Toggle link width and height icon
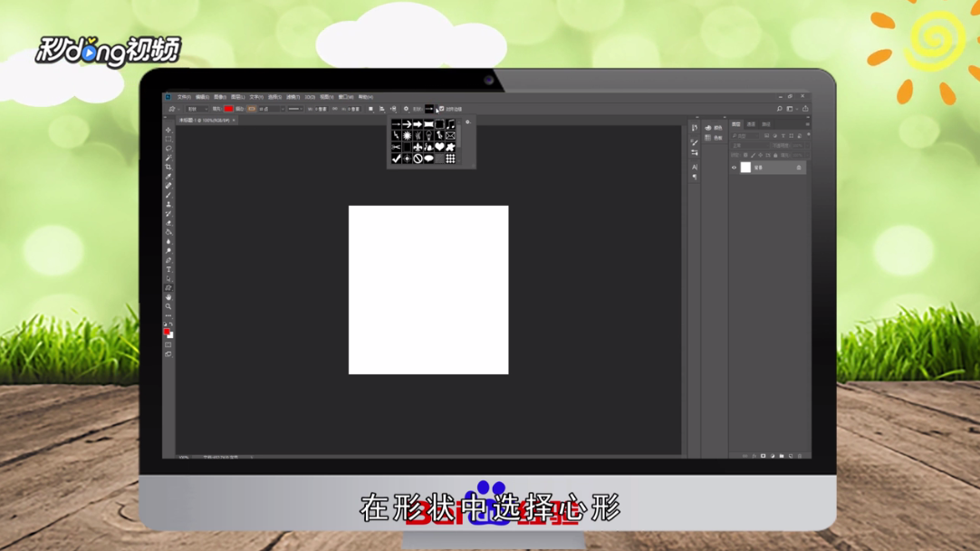Viewport: 980px width, 551px height. click(334, 109)
